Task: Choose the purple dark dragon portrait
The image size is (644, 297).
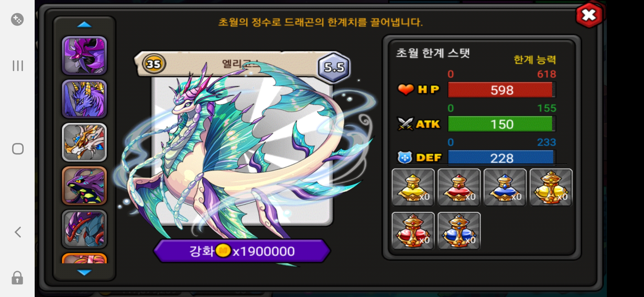Action: [84, 56]
